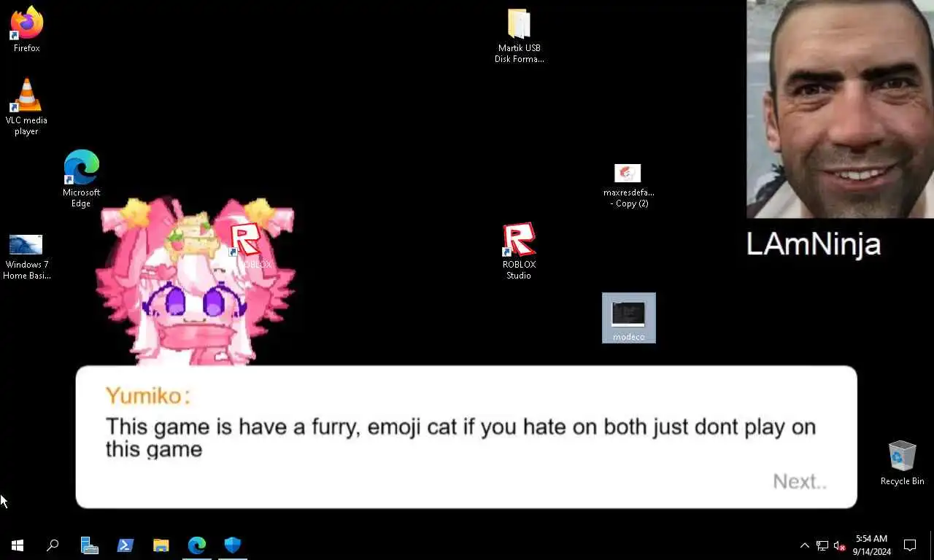Screen dimensions: 934x560
Task: Open the network status tray icon
Action: (x=822, y=545)
